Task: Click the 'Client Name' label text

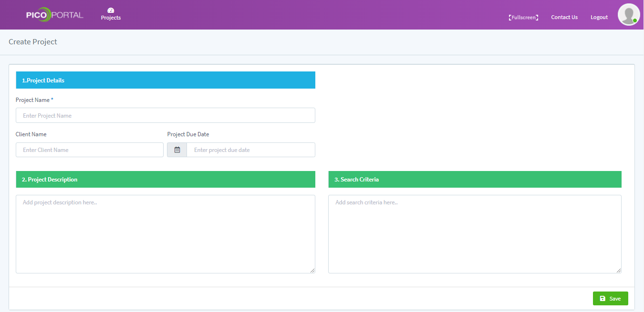Action: (31, 134)
